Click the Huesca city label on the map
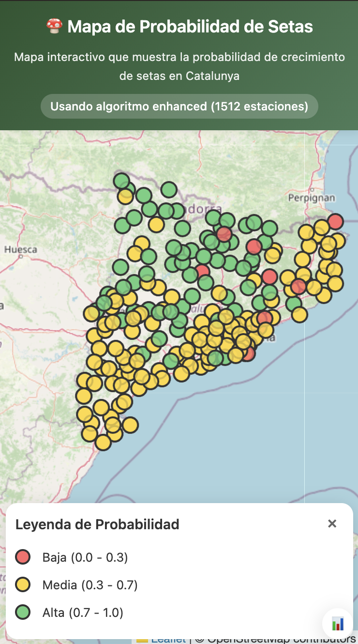Viewport: 358px width, 644px height. point(21,249)
